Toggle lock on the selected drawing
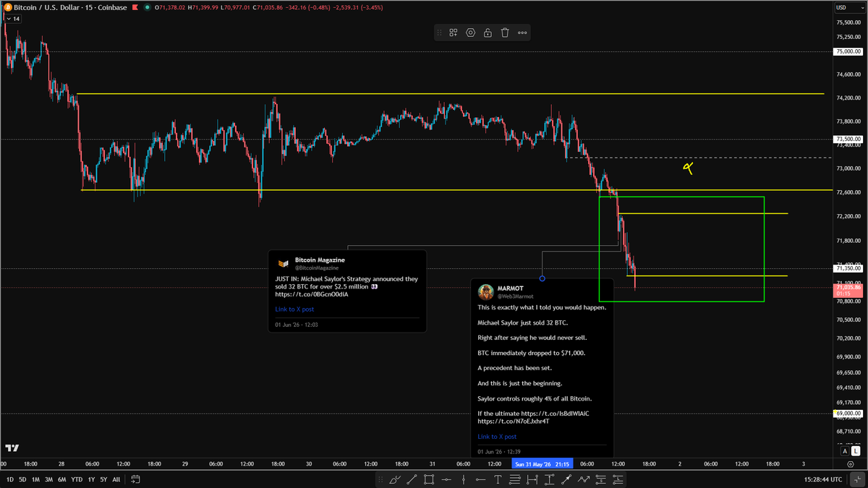Screen dimensions: 868x488 pos(488,33)
